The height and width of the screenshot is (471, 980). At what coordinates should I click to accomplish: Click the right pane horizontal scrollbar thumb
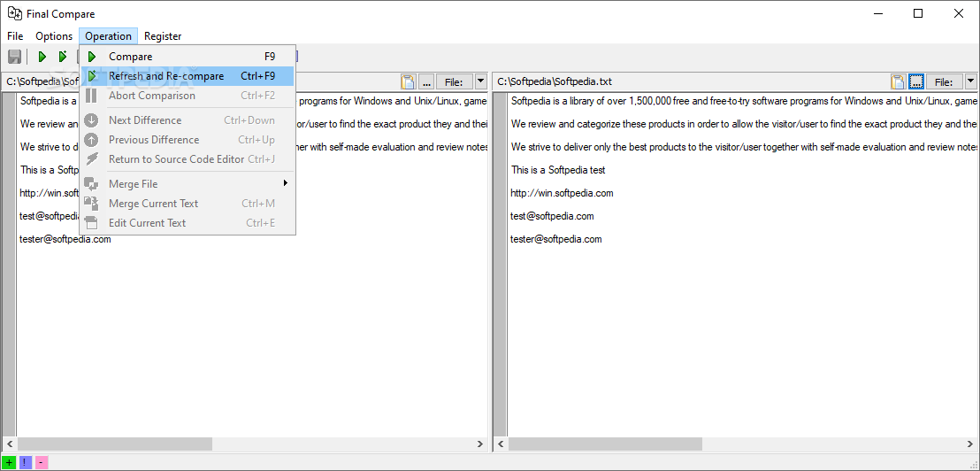click(605, 444)
